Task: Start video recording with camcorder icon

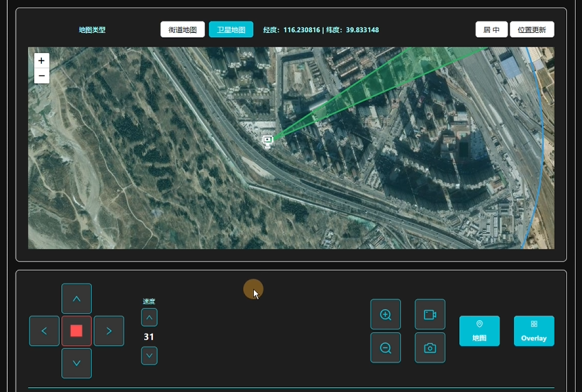Action: click(430, 315)
